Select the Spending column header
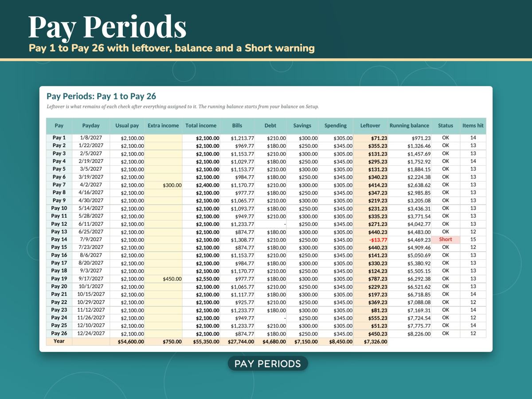Viewport: 532px width, 399px height. (x=336, y=125)
